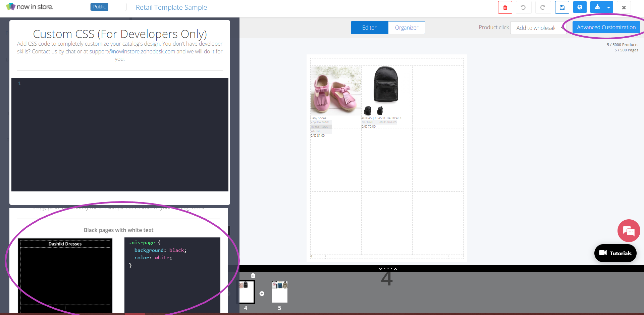Click the first small backpack variant thumbnail
The image size is (644, 315).
[368, 110]
